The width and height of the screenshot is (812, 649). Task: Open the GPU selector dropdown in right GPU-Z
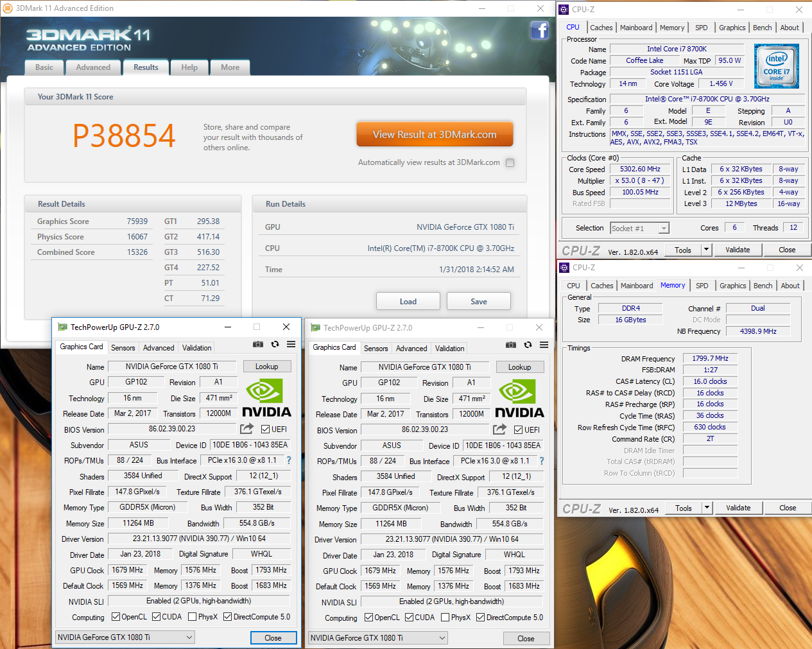pos(377,638)
